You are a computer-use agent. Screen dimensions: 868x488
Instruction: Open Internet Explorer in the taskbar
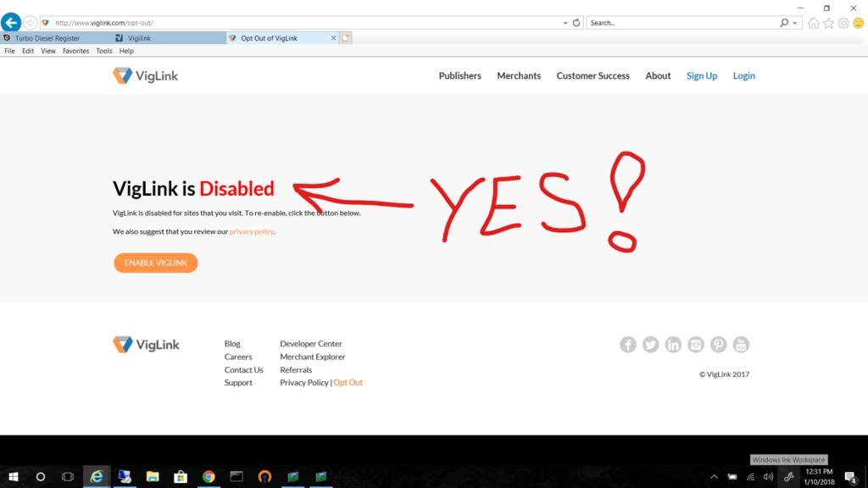coord(97,476)
